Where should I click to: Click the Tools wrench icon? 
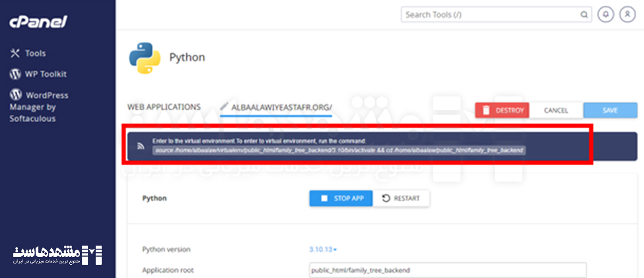pyautogui.click(x=15, y=53)
